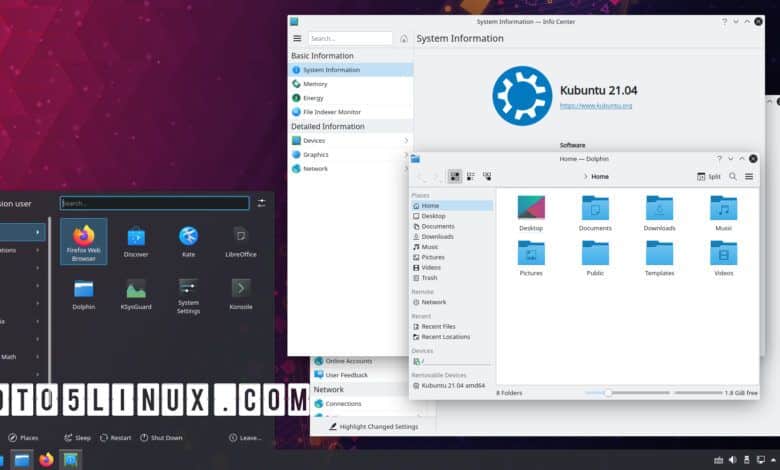Select Pictures in Dolphin Places panel
Image resolution: width=780 pixels, height=470 pixels.
tap(452, 257)
